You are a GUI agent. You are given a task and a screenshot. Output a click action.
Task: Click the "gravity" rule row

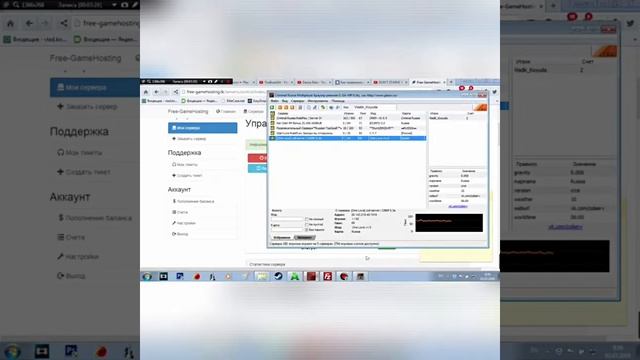[457, 176]
